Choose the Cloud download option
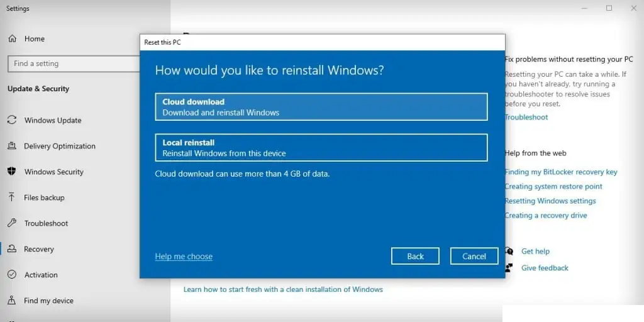 (x=321, y=107)
